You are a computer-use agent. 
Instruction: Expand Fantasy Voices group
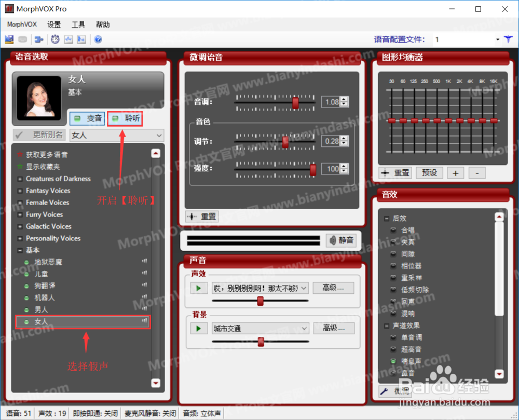click(x=20, y=191)
